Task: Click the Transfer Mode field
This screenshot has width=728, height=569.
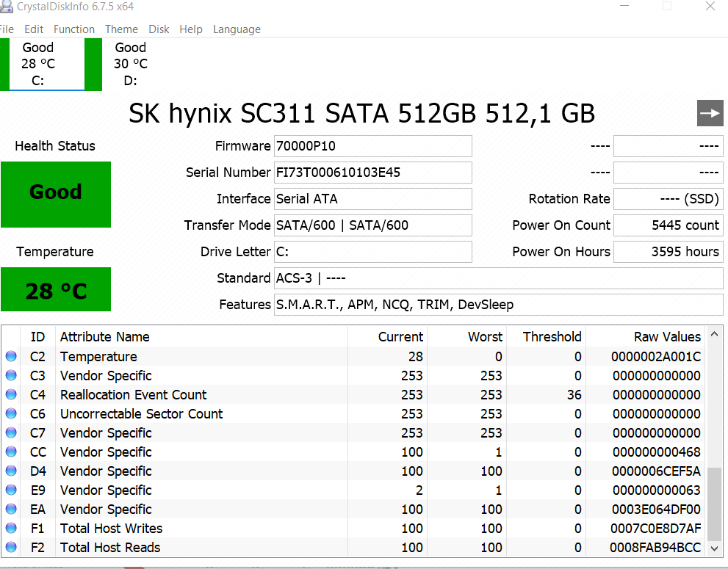Action: (x=373, y=225)
